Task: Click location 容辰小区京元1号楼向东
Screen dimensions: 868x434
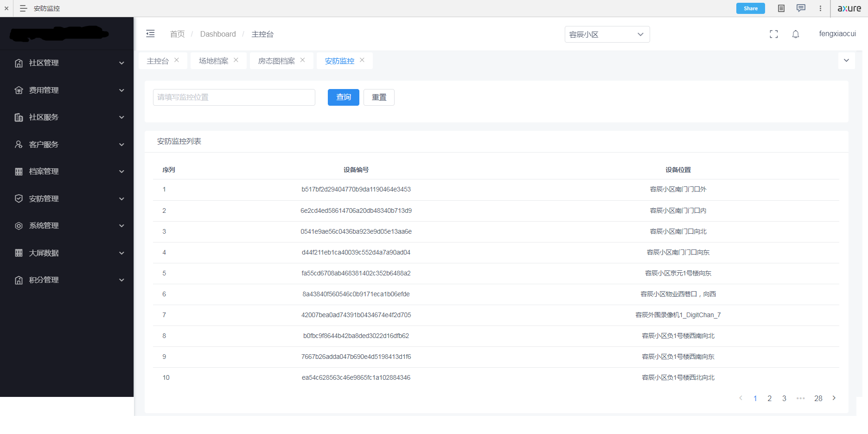Action: pyautogui.click(x=678, y=273)
